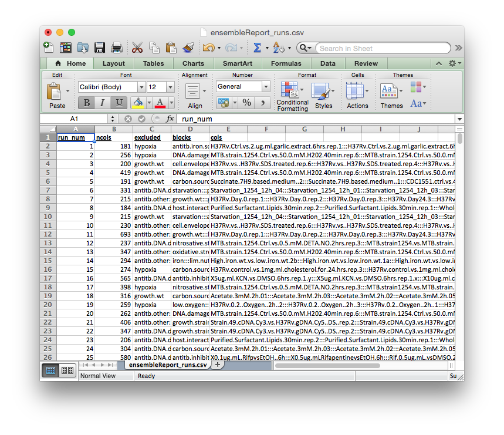
Task: Click the Cut scissors icon
Action: click(138, 48)
